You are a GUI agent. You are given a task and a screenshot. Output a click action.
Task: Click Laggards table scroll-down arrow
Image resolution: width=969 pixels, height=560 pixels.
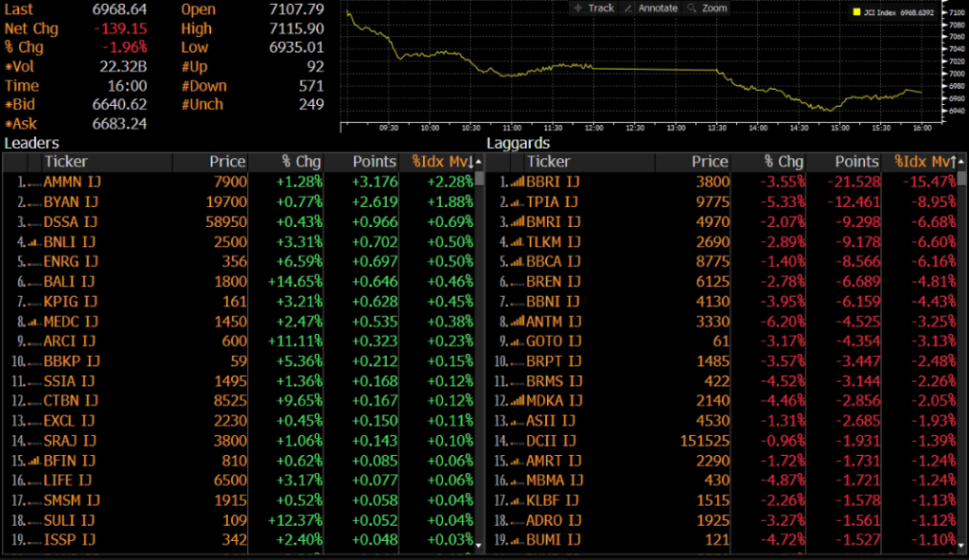click(x=961, y=546)
